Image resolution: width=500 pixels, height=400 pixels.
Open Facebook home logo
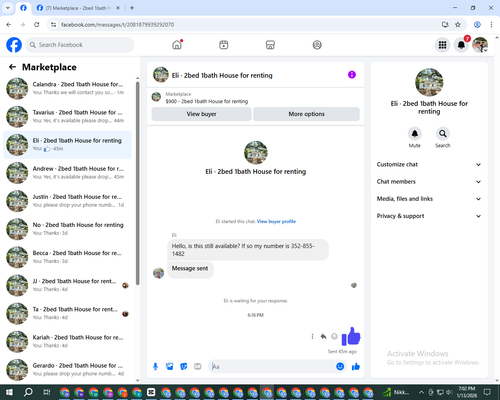pos(14,45)
